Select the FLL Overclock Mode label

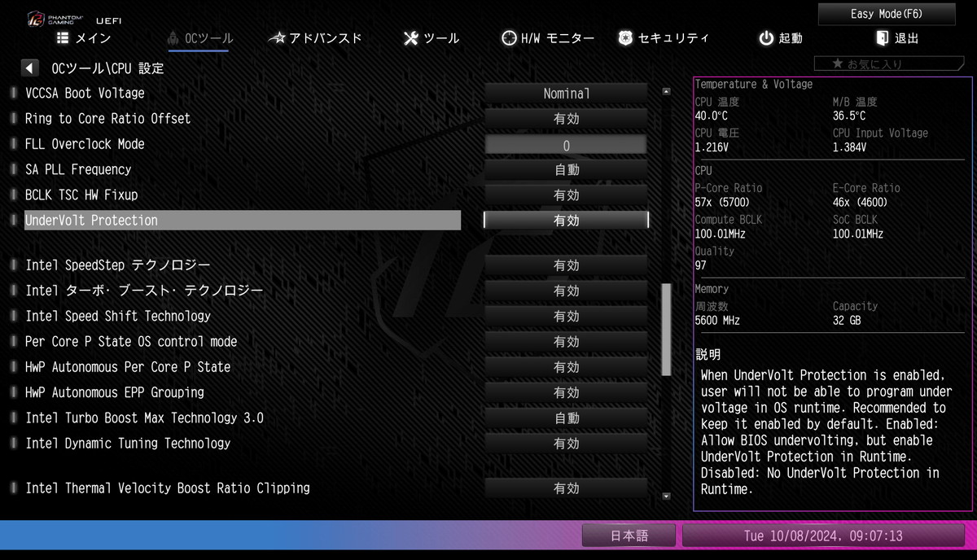(x=85, y=144)
